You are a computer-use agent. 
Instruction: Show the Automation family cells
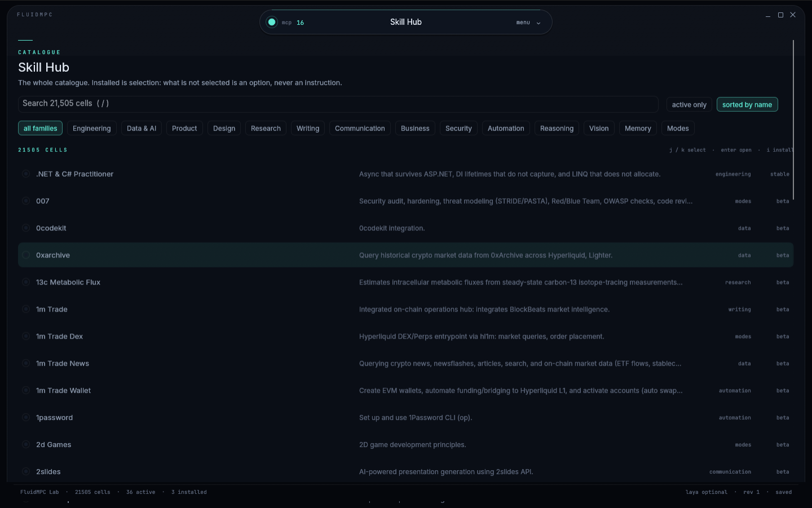click(x=506, y=128)
